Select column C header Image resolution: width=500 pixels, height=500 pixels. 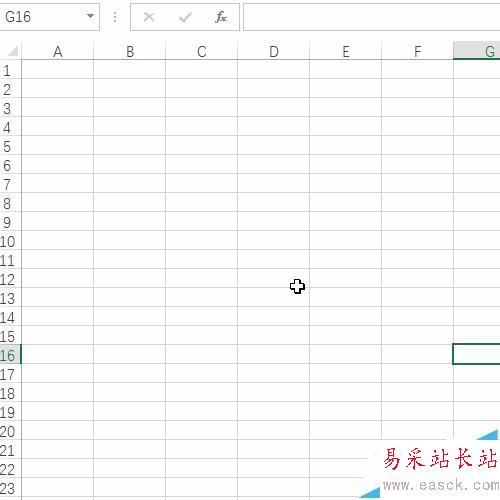202,51
